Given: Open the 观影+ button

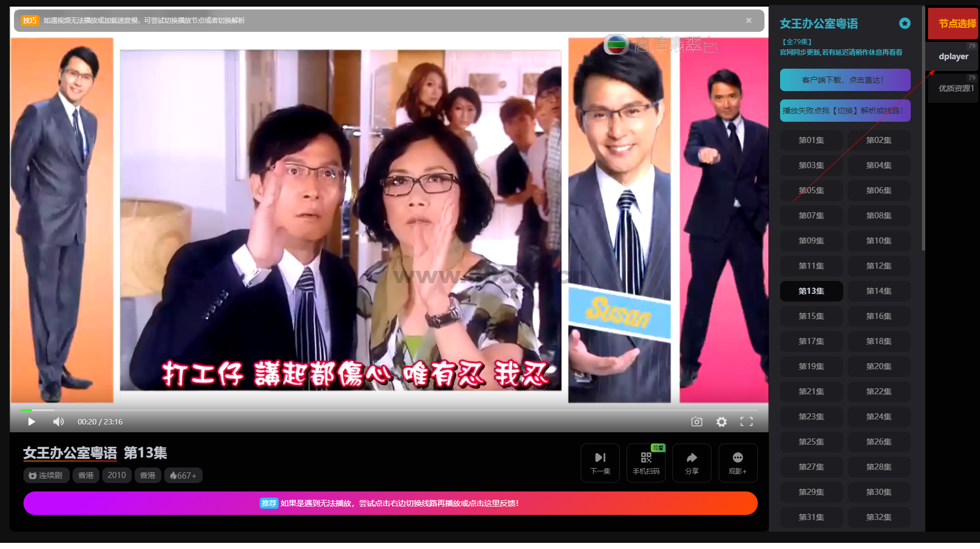Looking at the screenshot, I should pyautogui.click(x=738, y=463).
